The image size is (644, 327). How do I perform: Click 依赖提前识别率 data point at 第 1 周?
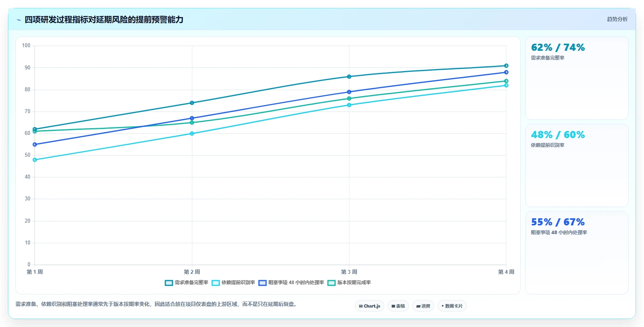point(35,160)
